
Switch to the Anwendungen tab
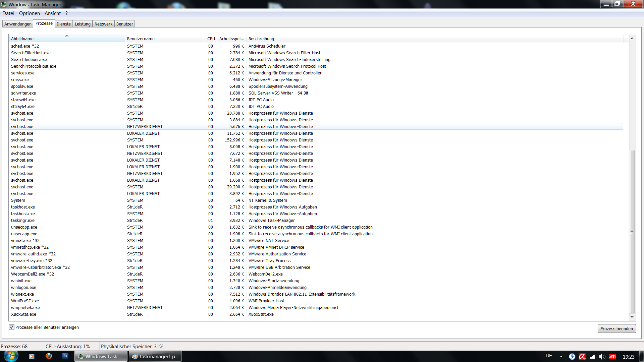click(x=18, y=24)
